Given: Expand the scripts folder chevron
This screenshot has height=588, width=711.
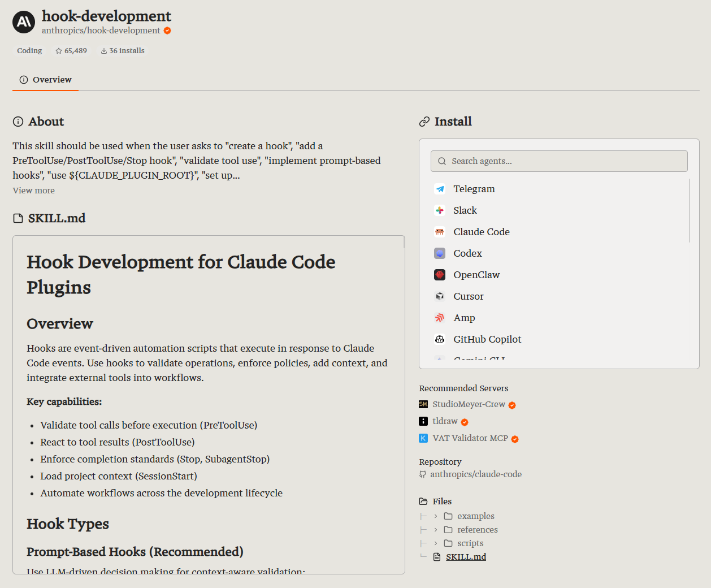Looking at the screenshot, I should [436, 543].
